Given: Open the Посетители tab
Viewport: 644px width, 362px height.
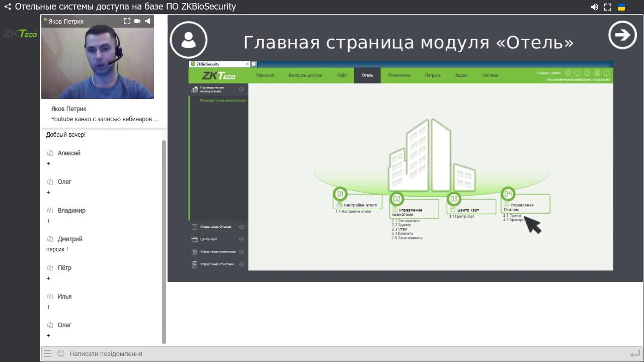Looking at the screenshot, I should [x=399, y=75].
